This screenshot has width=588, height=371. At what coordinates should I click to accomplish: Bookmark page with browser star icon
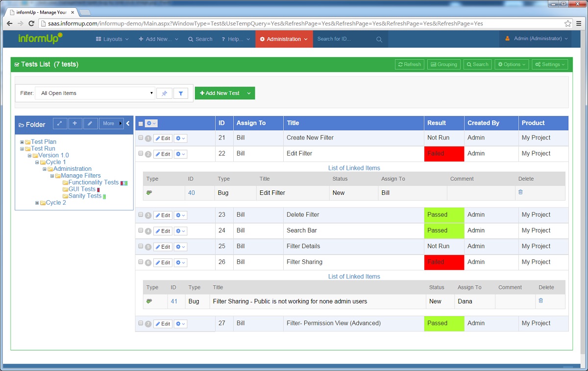coord(568,23)
